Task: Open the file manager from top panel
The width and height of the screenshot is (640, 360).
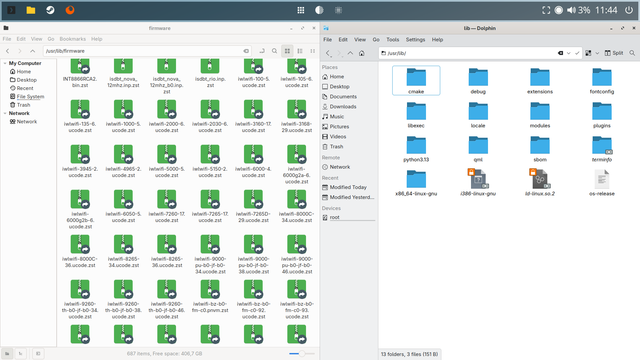Action: pos(31,10)
